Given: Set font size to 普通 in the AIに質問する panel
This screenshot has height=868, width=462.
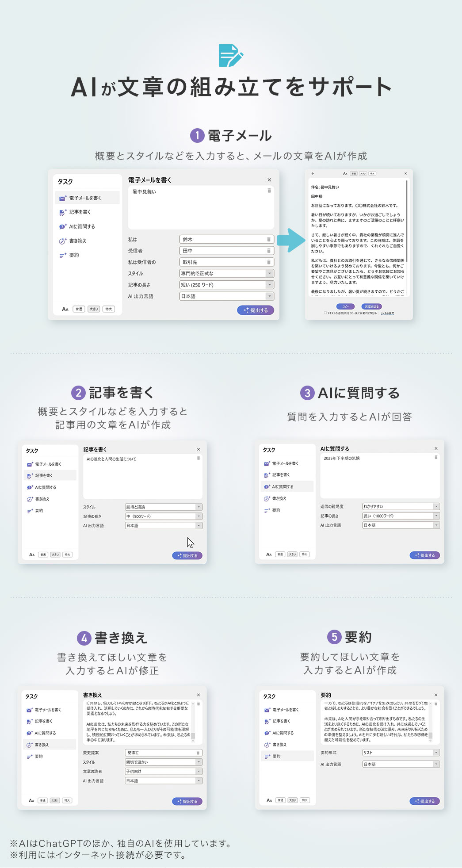Looking at the screenshot, I should 280,554.
